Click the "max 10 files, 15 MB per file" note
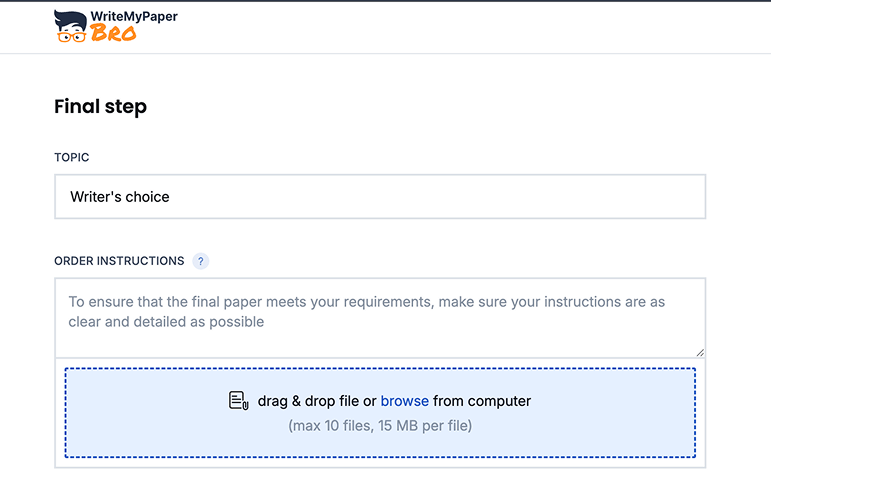 click(380, 426)
